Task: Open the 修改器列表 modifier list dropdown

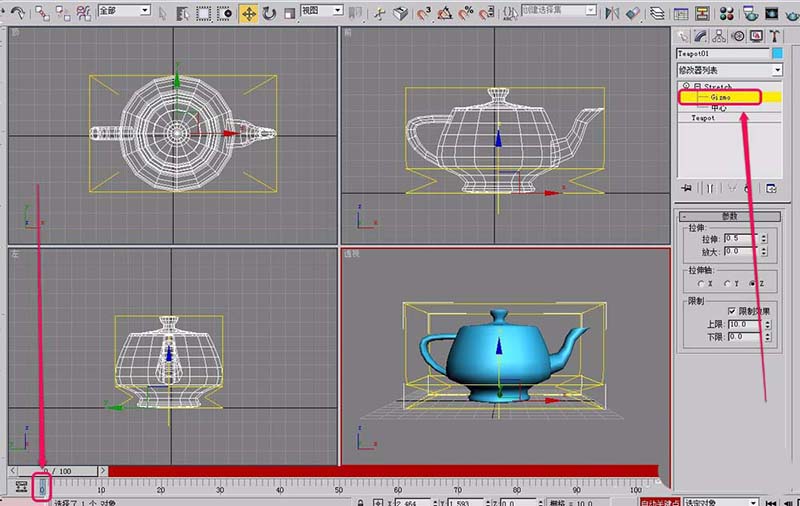Action: [x=729, y=69]
